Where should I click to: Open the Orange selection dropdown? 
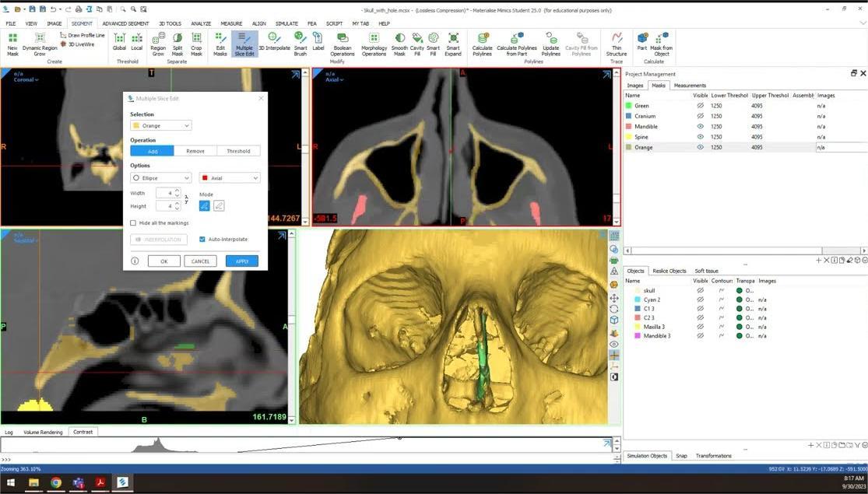coord(160,125)
